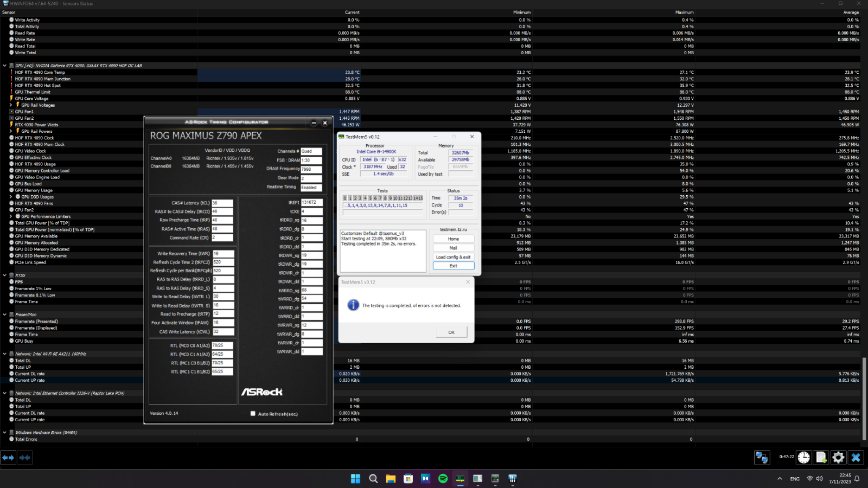Open HWiNFO remote network monitoring icon

coord(762,458)
